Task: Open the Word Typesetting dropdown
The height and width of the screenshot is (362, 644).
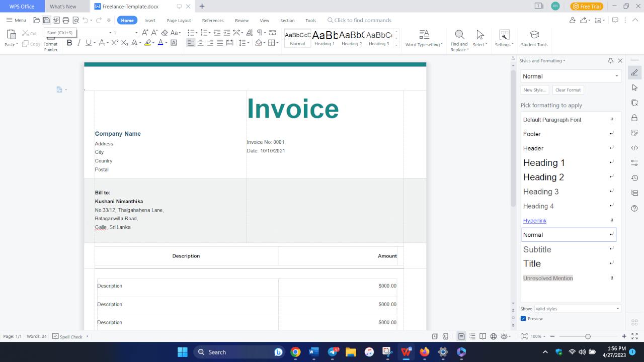Action: [x=424, y=38]
